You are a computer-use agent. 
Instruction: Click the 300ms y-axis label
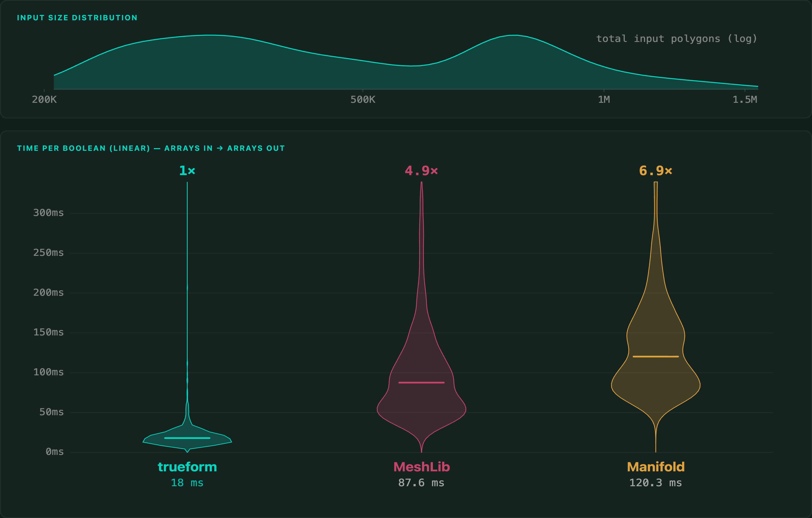48,213
